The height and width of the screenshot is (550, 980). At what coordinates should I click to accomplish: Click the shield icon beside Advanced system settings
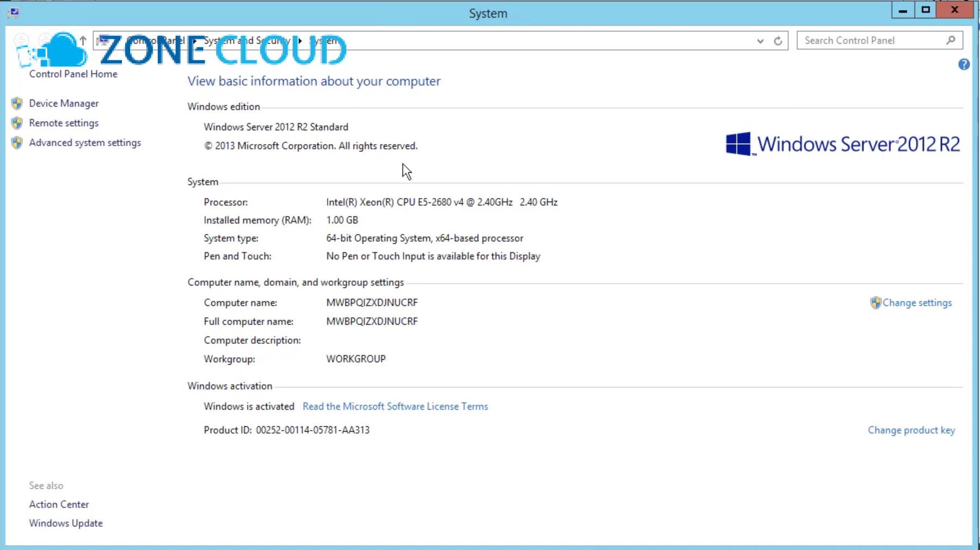[17, 143]
